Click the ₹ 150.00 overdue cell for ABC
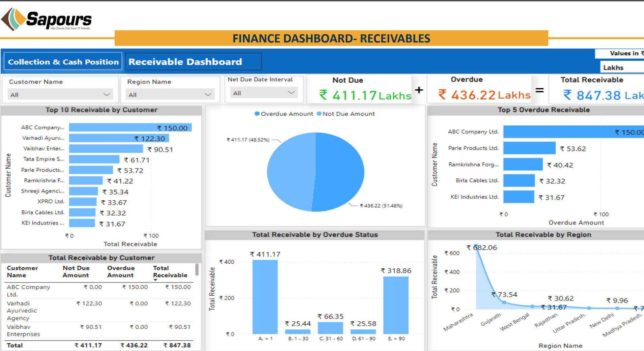 (x=135, y=287)
